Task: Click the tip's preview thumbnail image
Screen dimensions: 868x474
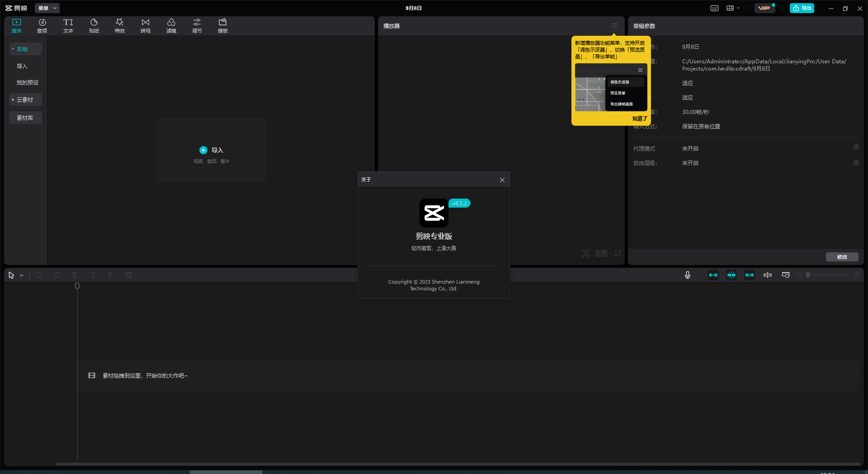Action: 611,88
